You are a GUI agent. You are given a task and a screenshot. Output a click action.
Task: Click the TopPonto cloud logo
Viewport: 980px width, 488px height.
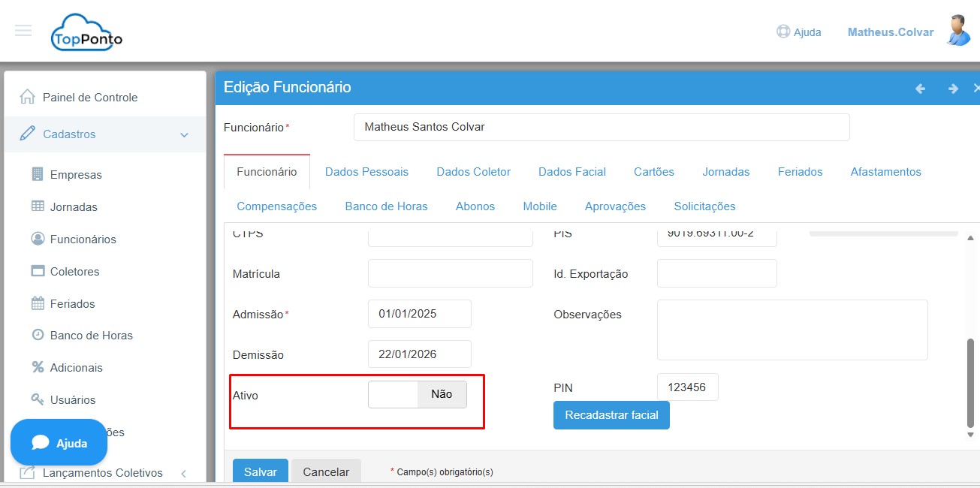[86, 32]
